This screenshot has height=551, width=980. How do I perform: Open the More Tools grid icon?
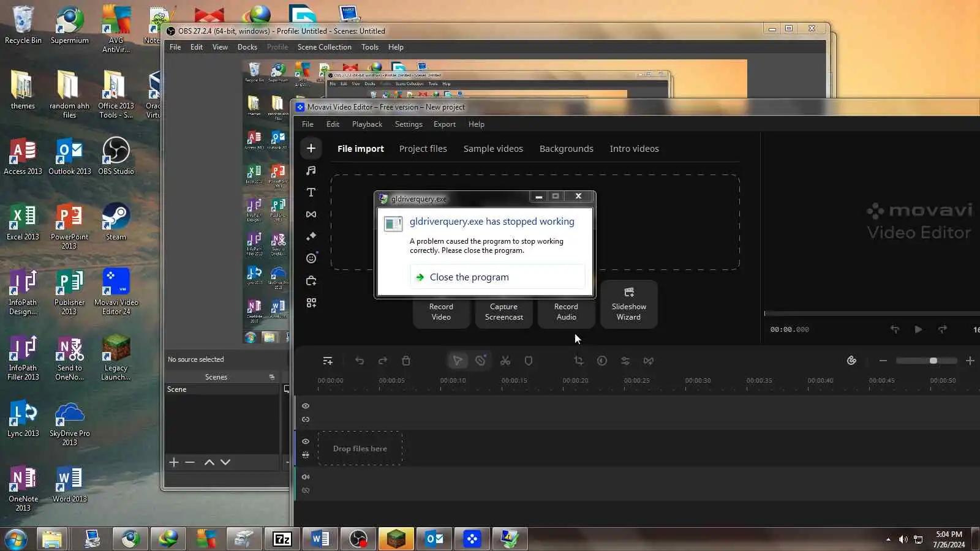coord(311,302)
